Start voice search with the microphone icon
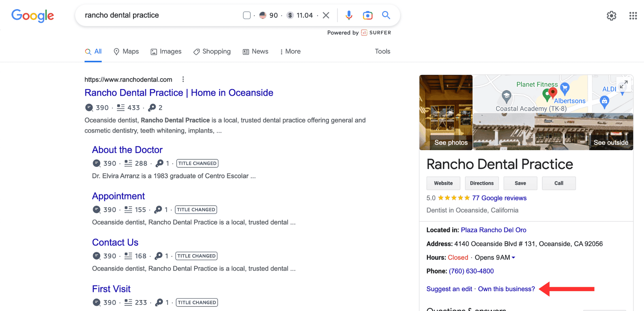The height and width of the screenshot is (311, 644). coord(349,15)
